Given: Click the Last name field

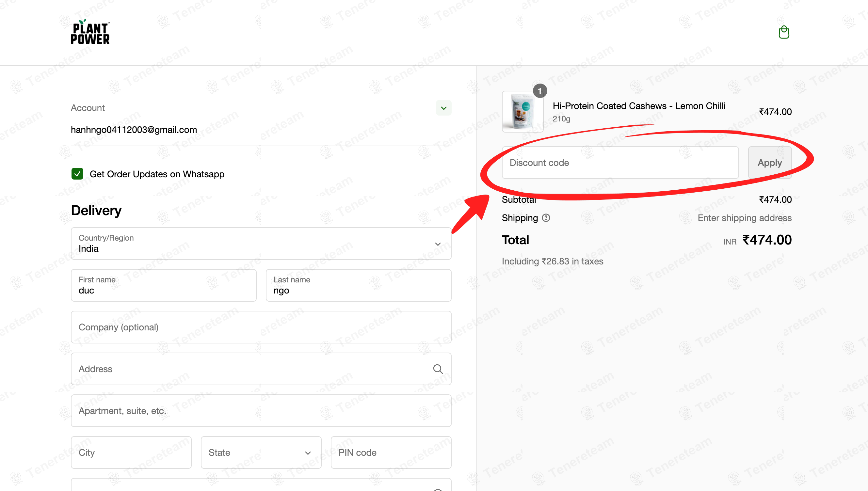Looking at the screenshot, I should click(x=359, y=285).
